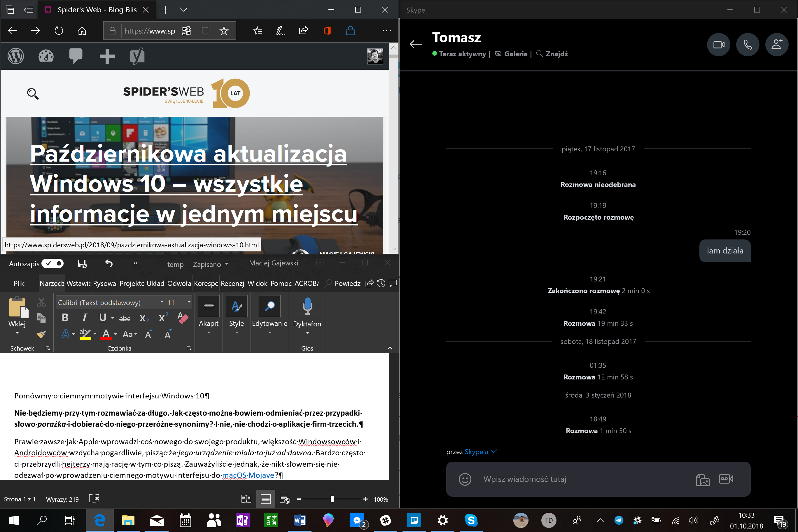Screen dimensions: 798x532
Task: Switch to Word print layout view
Action: [x=265, y=499]
